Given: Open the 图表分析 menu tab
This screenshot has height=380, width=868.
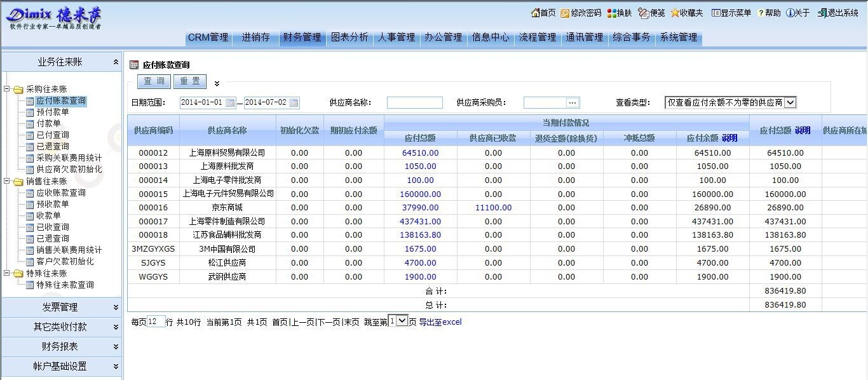Looking at the screenshot, I should point(349,37).
